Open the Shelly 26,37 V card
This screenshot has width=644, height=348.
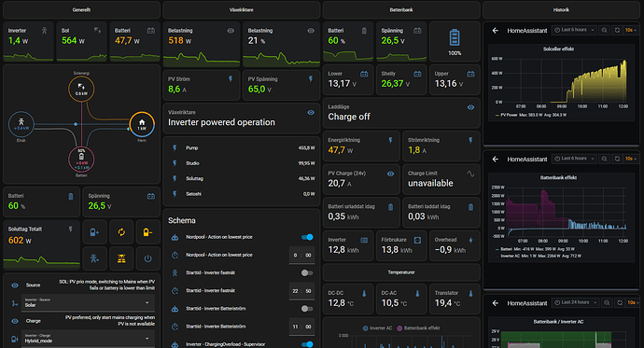click(x=401, y=79)
